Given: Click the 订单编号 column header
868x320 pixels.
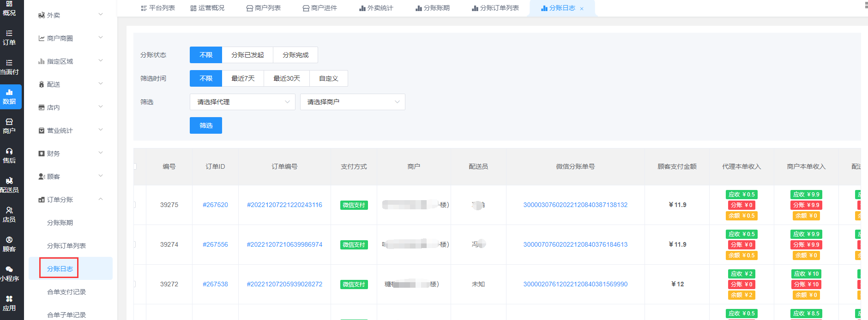Looking at the screenshot, I should pyautogui.click(x=284, y=166).
